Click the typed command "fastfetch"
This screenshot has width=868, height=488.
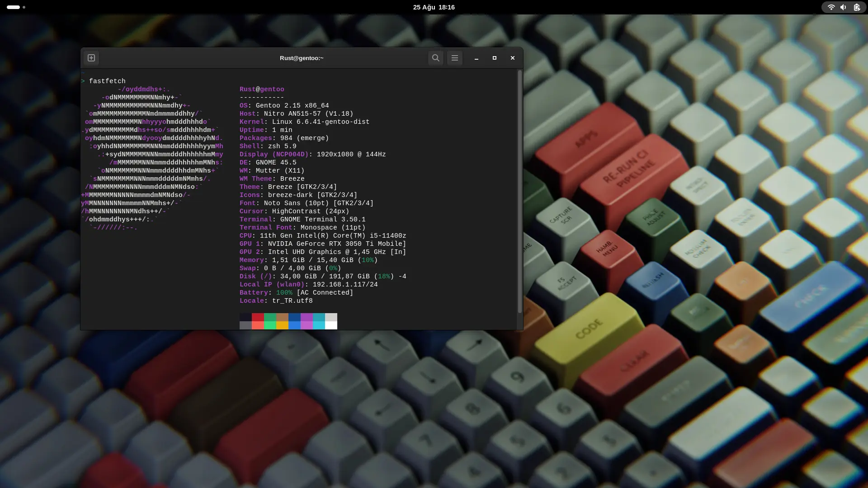(x=107, y=81)
